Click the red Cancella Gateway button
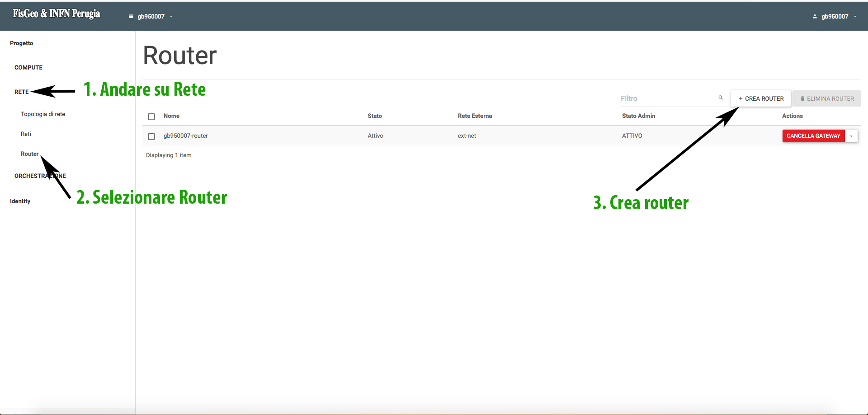The image size is (868, 415). 813,136
